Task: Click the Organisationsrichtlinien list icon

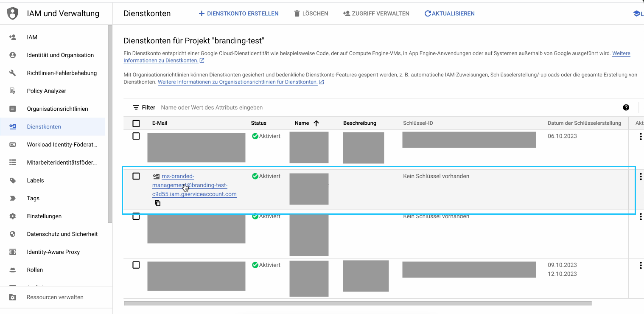Action: point(13,109)
